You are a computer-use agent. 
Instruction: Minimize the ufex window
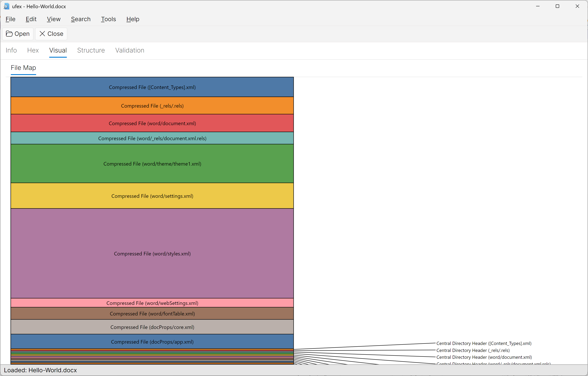538,6
